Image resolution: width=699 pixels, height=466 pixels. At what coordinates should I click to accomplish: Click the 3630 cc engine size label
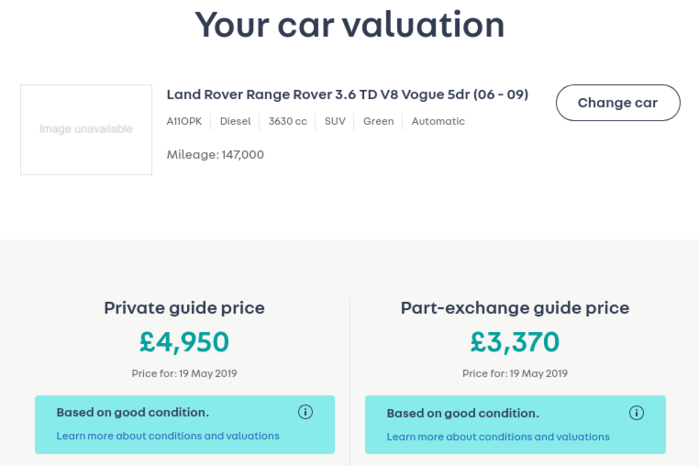pos(288,121)
